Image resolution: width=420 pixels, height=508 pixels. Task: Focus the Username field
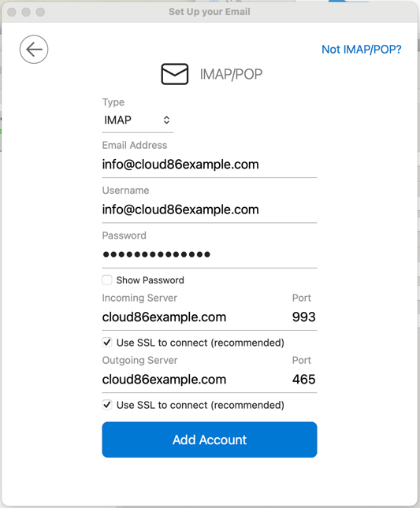(x=210, y=210)
